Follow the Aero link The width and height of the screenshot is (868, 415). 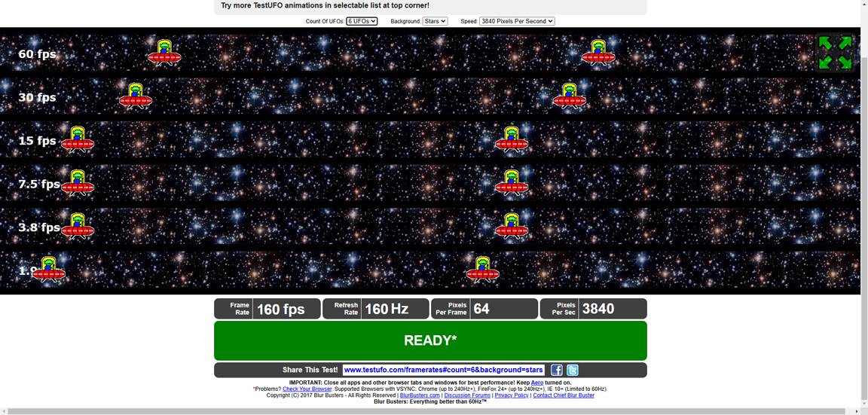tap(536, 383)
